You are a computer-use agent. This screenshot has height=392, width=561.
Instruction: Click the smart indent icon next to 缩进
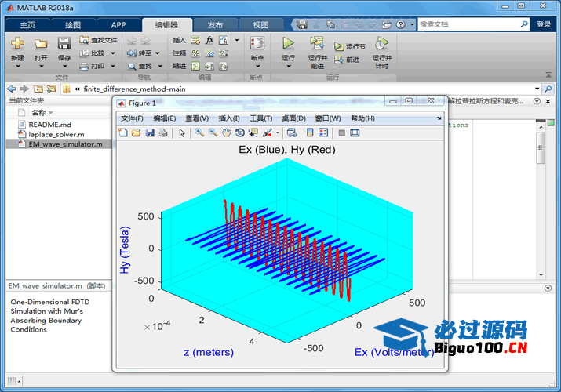pyautogui.click(x=195, y=66)
